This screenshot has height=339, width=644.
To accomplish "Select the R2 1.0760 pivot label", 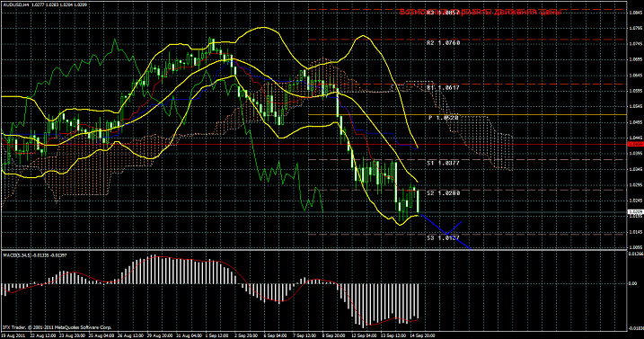I will click(x=443, y=43).
